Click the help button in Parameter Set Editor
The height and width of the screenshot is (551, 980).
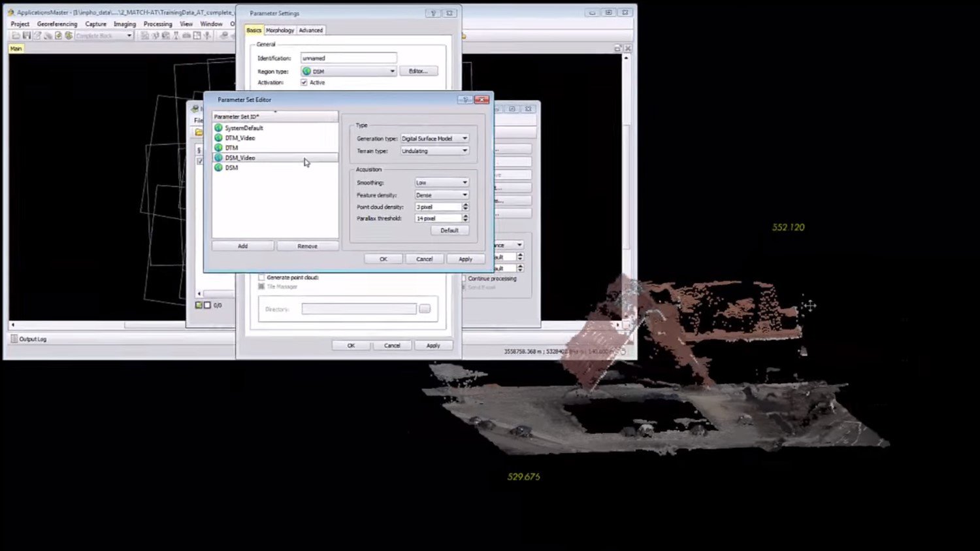click(465, 99)
